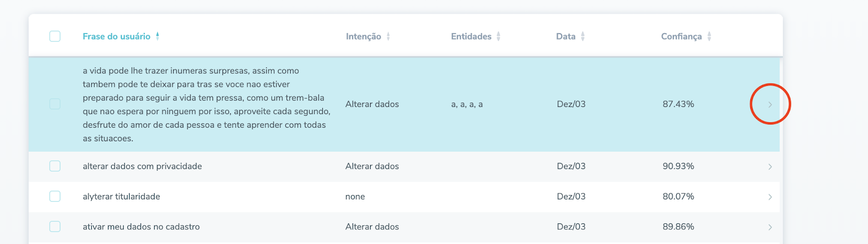Click the 'Frase do usuário' column header
This screenshot has width=868, height=244.
(x=117, y=36)
